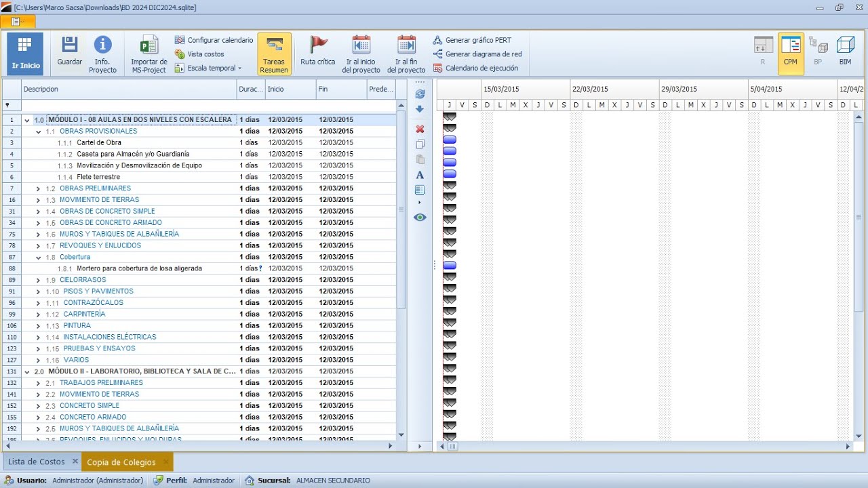
Task: Click the Duración column header
Action: coord(251,89)
